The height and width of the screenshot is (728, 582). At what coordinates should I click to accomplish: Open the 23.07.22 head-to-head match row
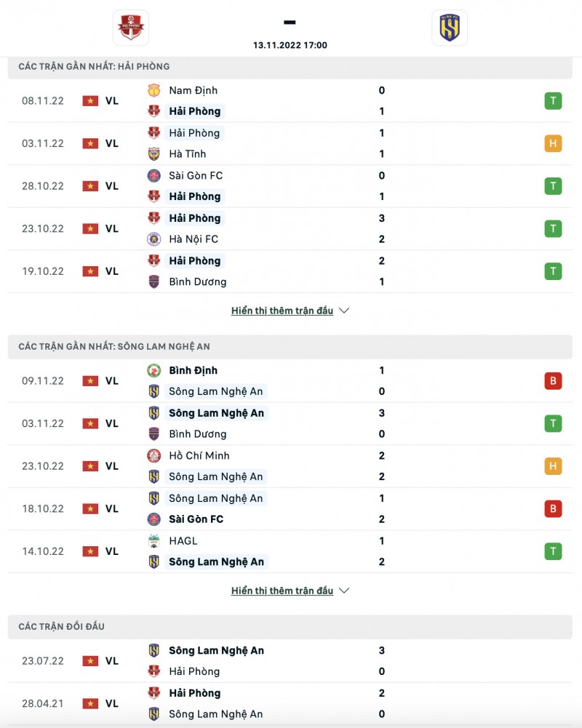291,661
